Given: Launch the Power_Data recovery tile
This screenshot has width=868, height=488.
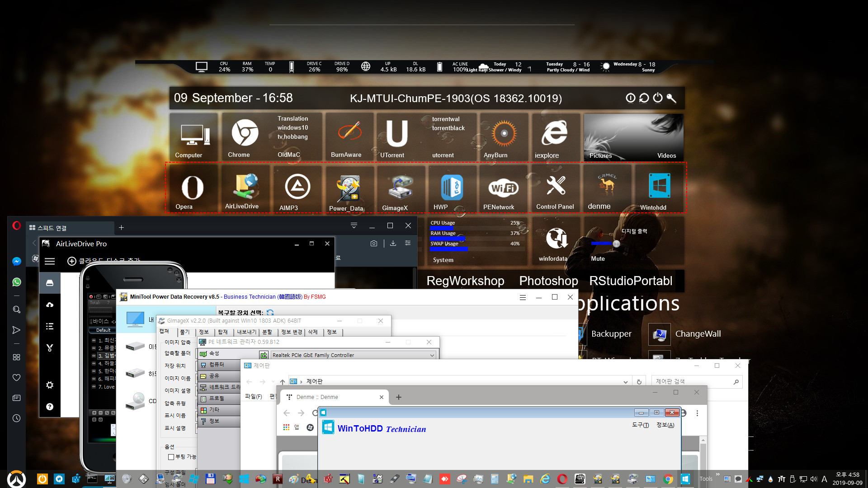Looking at the screenshot, I should [x=349, y=188].
